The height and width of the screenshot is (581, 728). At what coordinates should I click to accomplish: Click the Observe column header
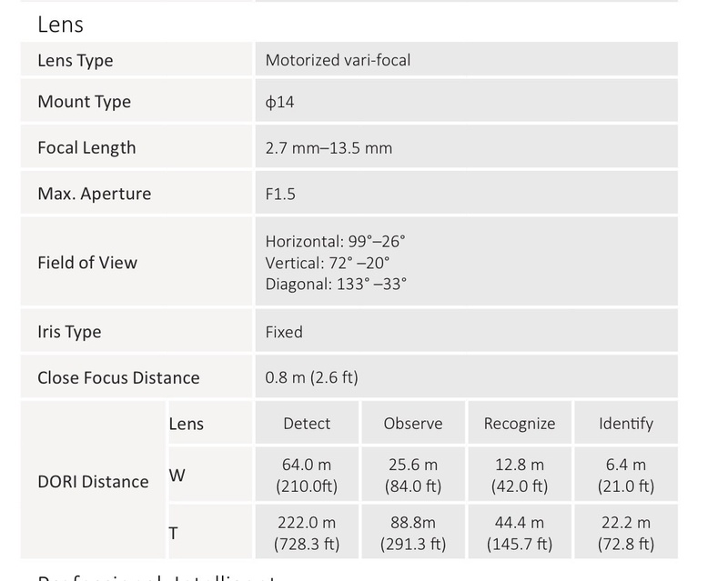click(x=413, y=424)
